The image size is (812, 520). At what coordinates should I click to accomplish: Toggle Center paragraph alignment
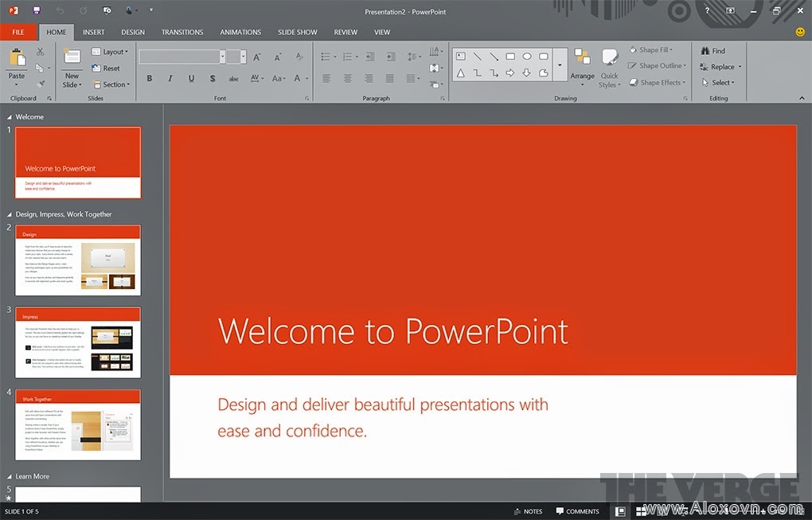pos(347,78)
